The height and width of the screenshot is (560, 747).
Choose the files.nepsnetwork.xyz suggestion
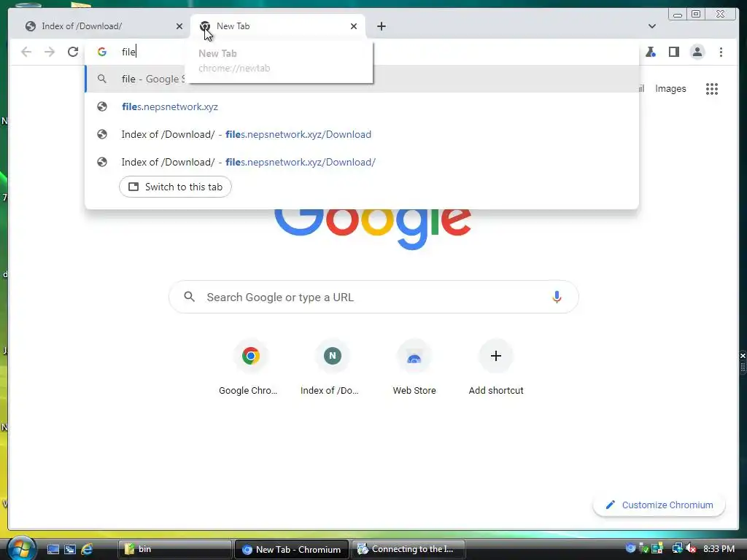362,106
